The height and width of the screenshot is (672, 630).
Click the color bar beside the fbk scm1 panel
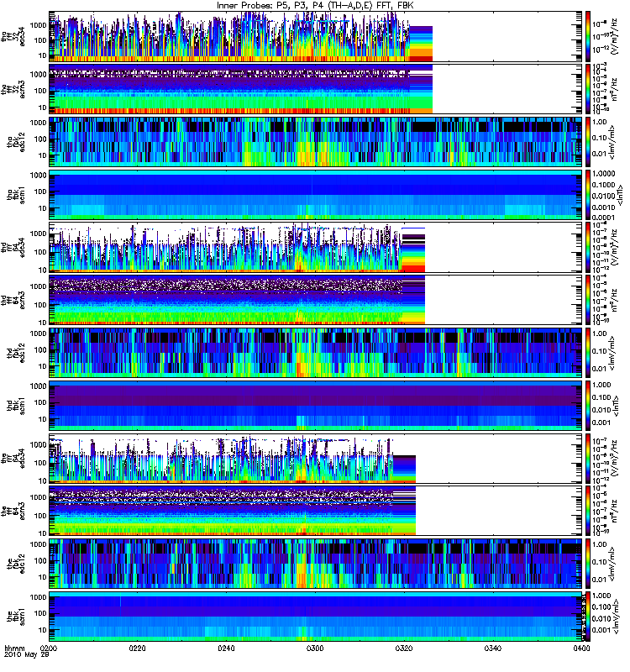588,617
